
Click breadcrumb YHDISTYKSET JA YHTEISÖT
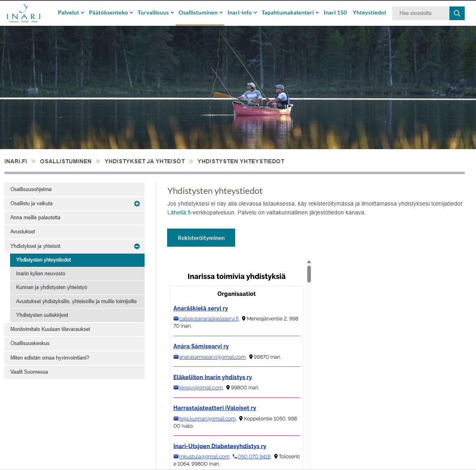pos(145,161)
